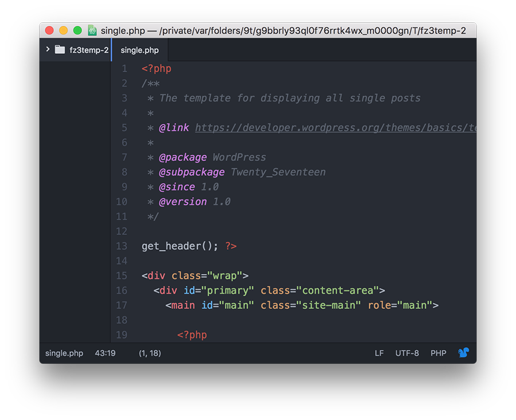
Task: Click the <?php tag on line 19
Action: click(x=192, y=335)
